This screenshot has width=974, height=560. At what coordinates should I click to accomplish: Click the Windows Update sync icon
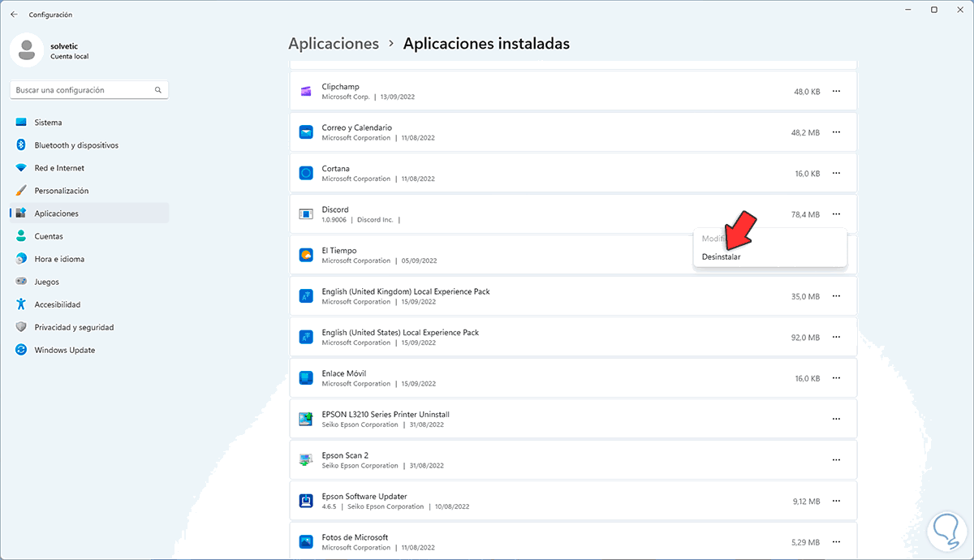[21, 350]
